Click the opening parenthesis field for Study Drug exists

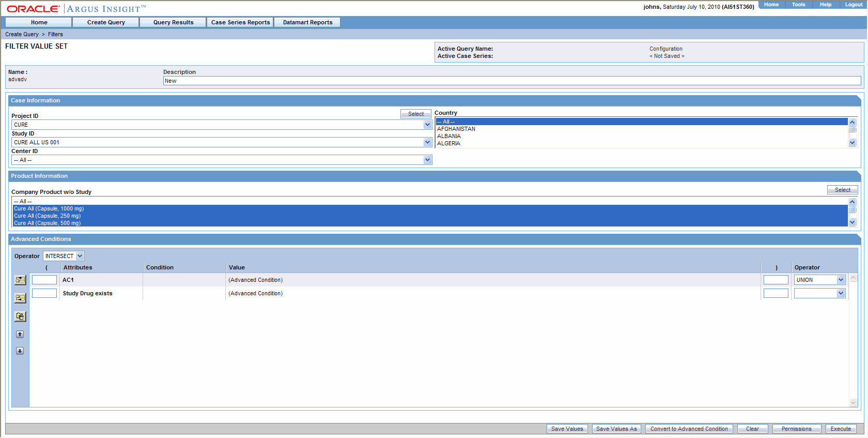[44, 293]
